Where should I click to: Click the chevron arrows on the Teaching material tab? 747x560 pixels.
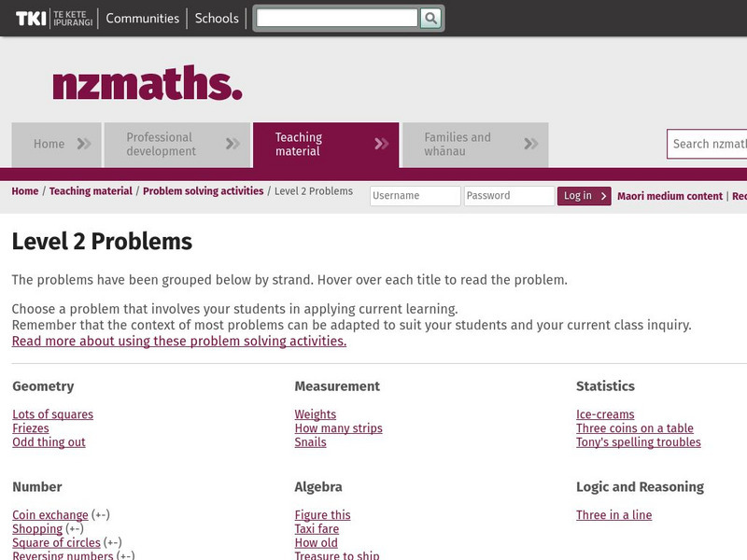[x=382, y=144]
